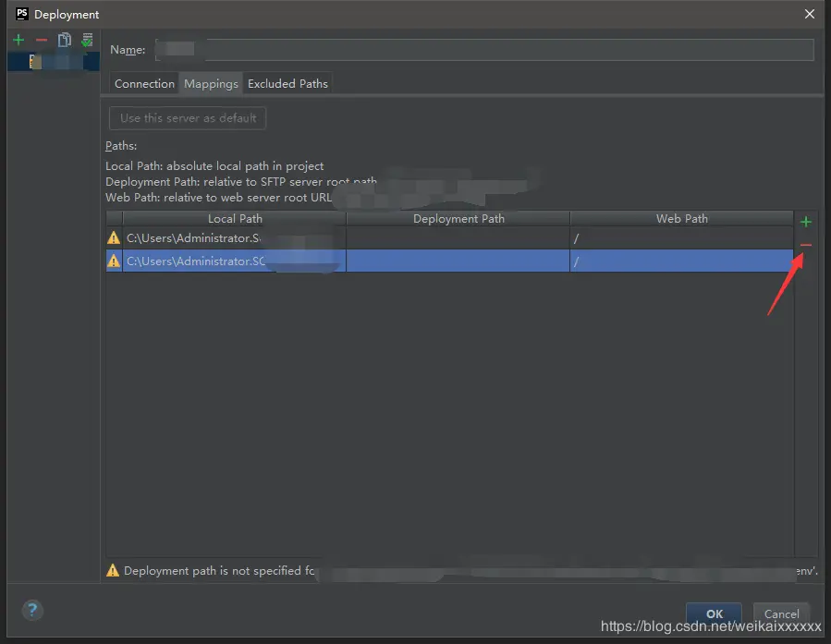The height and width of the screenshot is (644, 831).
Task: Select highlighted row local path C:\Users\Administrator.SC
Action: point(234,261)
